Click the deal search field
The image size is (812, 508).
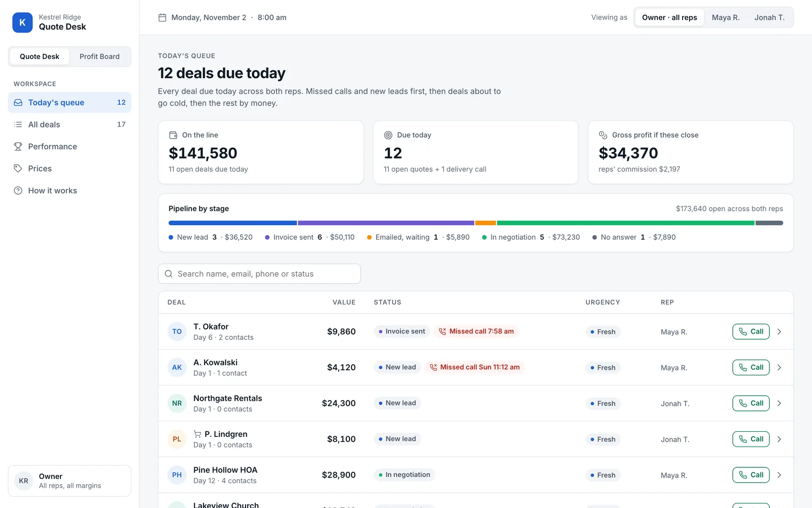pos(259,274)
